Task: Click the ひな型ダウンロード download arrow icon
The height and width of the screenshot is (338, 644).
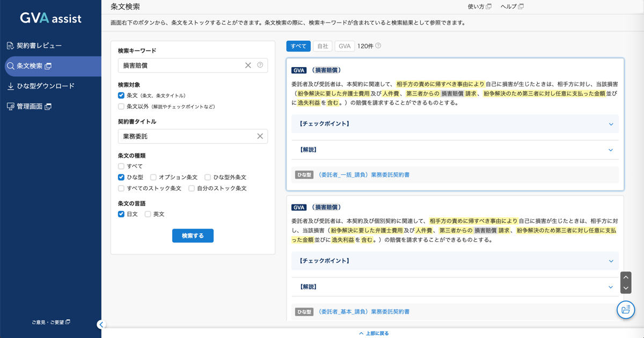Action: [x=10, y=86]
